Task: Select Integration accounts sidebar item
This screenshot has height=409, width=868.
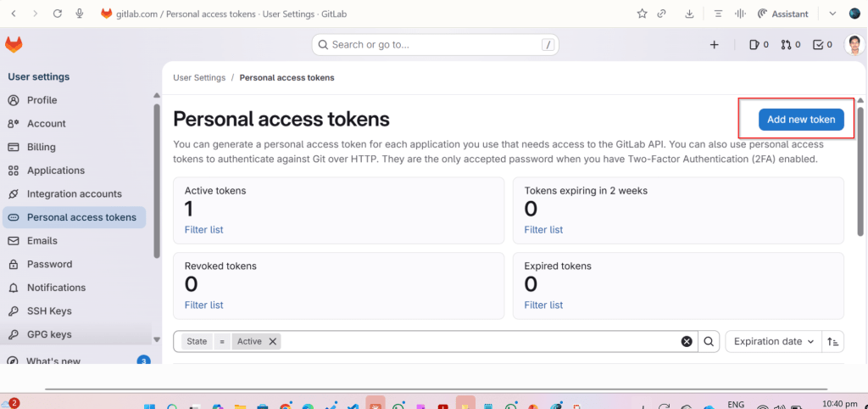Action: point(74,194)
